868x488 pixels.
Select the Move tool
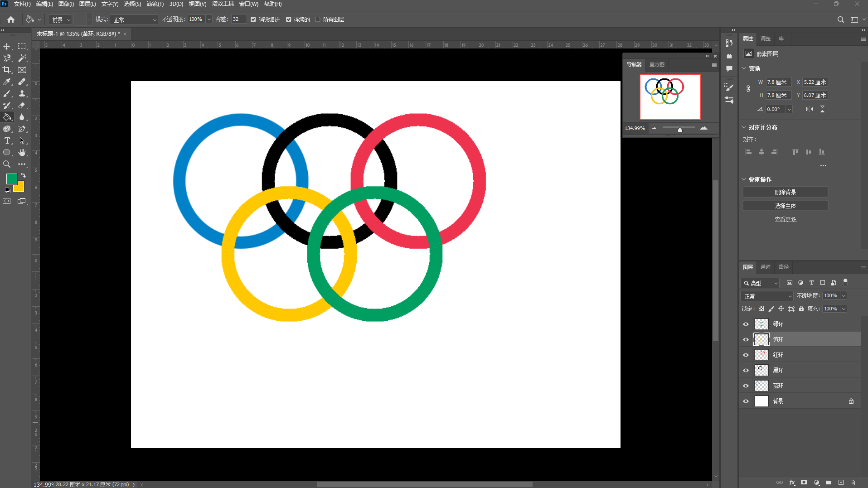coord(7,46)
